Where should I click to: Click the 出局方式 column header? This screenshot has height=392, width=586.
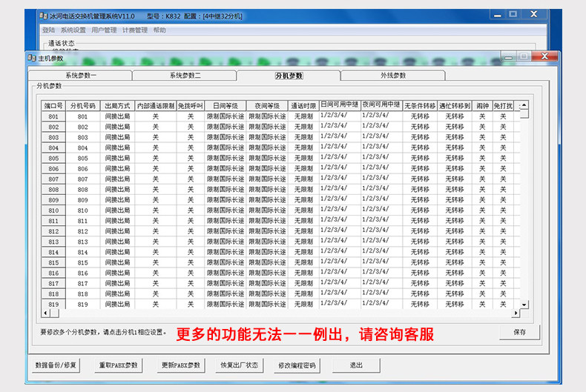(x=117, y=106)
